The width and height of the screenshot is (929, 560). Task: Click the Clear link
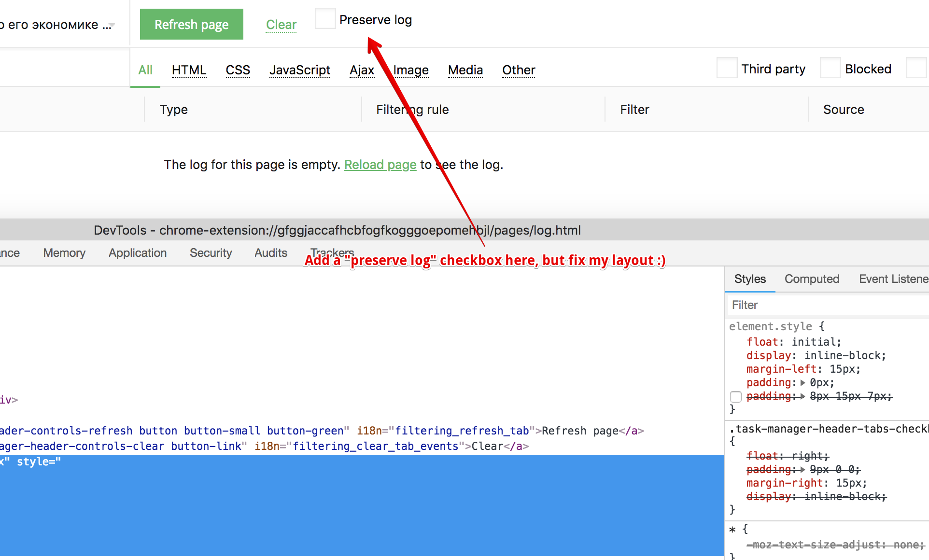(281, 24)
